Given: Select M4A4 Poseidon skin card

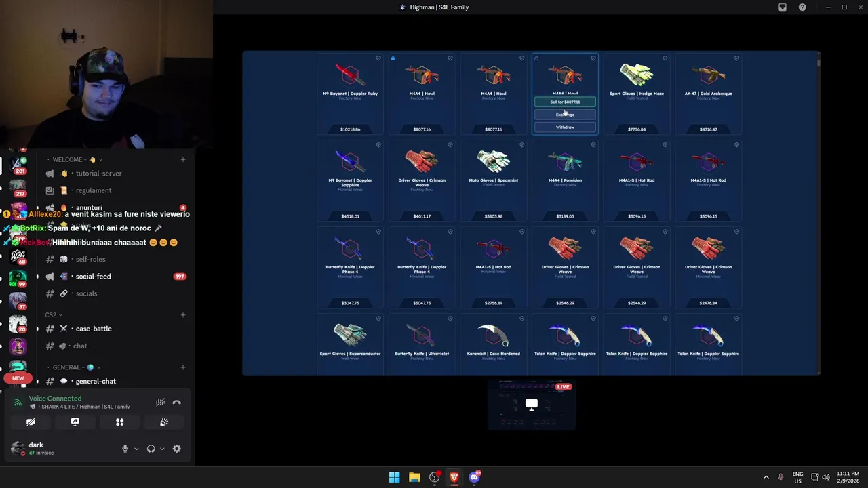Looking at the screenshot, I should 565,181.
